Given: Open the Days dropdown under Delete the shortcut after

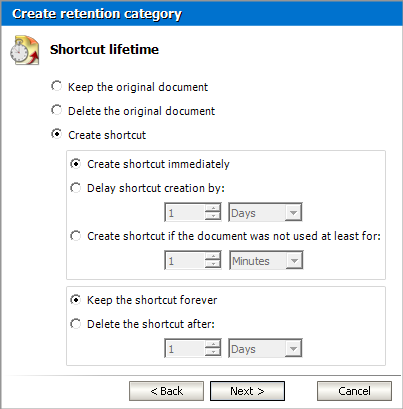Looking at the screenshot, I should [265, 348].
